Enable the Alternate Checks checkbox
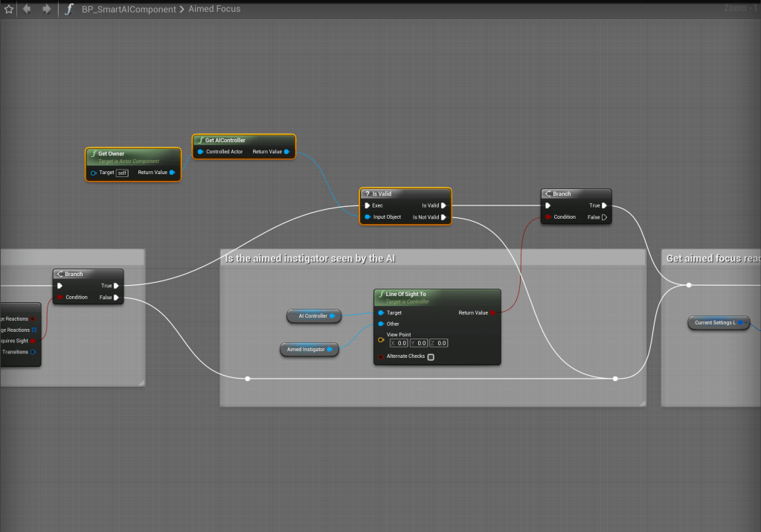Image resolution: width=761 pixels, height=532 pixels. (x=431, y=357)
